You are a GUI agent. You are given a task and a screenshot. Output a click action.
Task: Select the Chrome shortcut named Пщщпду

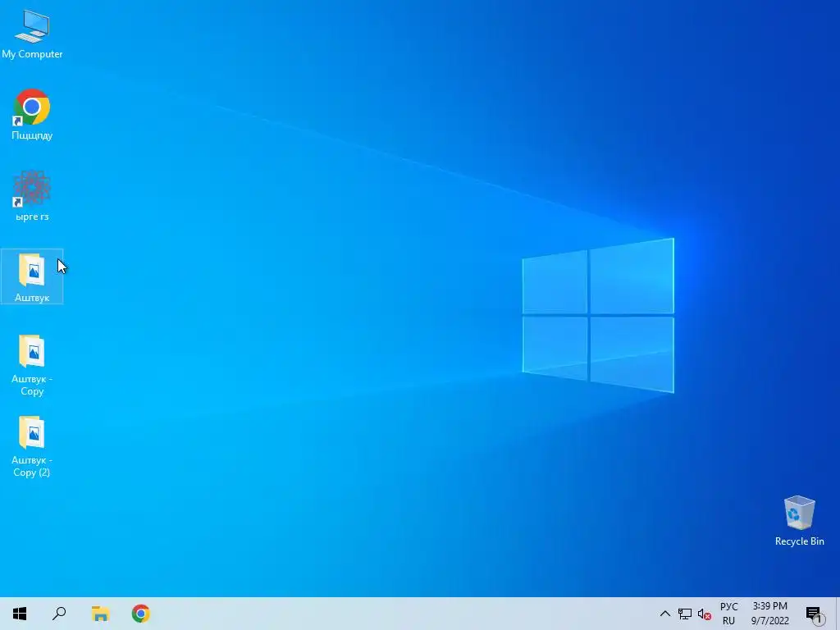(x=32, y=115)
